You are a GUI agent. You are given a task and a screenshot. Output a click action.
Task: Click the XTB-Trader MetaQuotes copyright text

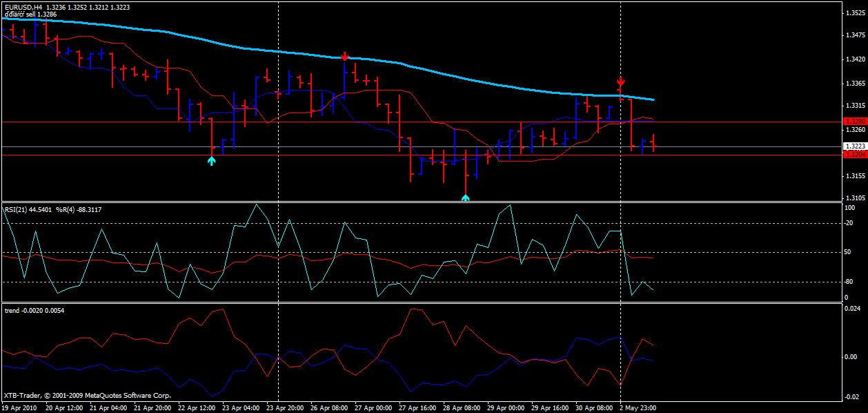click(x=88, y=396)
